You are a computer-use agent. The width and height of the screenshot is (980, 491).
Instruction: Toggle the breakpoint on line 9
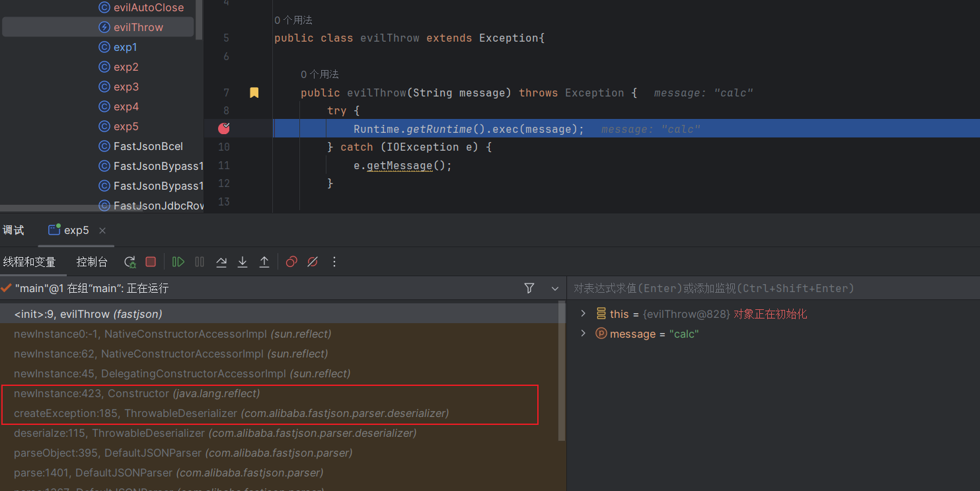[x=224, y=128]
